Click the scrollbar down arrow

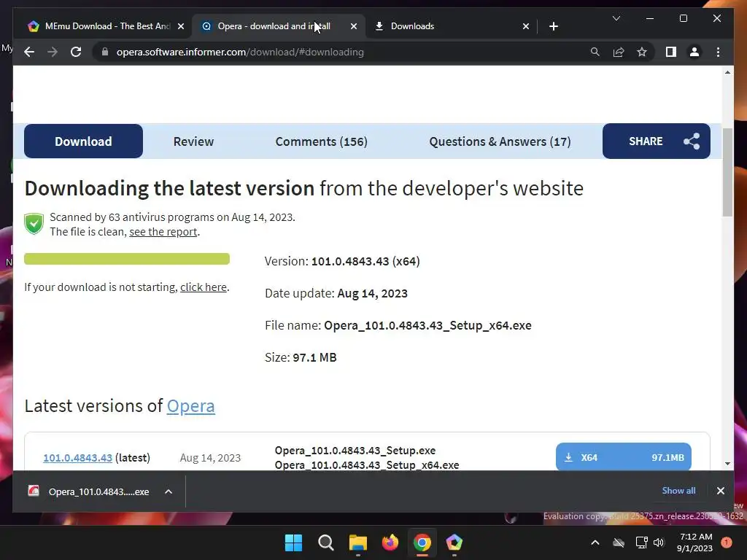727,464
